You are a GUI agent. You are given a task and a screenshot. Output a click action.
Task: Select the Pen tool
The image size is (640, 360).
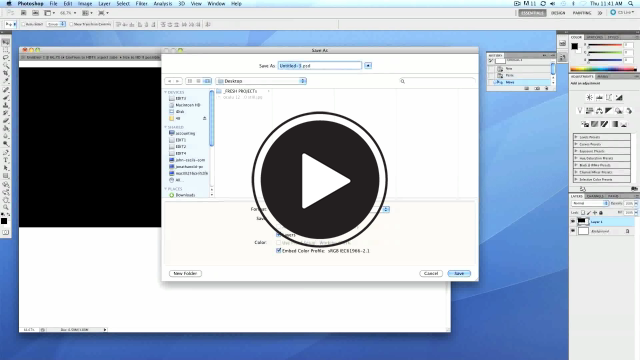coord(6,153)
